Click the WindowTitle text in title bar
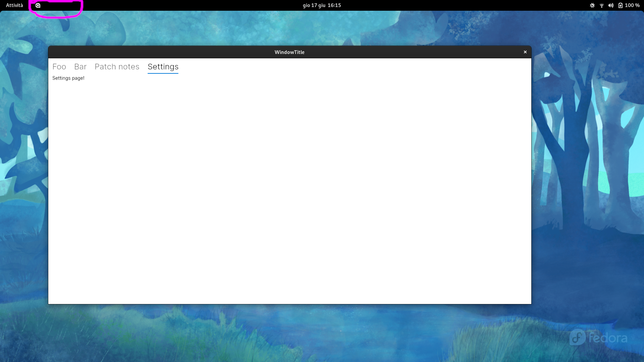Image resolution: width=644 pixels, height=362 pixels. [289, 52]
